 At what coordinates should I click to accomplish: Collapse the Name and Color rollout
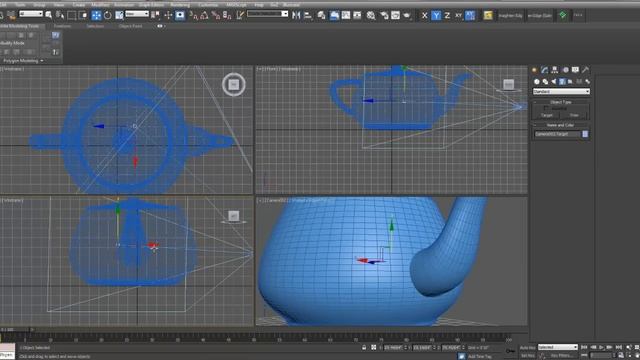pos(561,125)
